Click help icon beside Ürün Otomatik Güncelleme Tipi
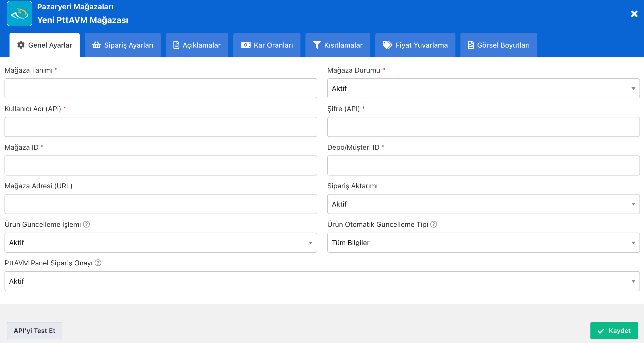The width and height of the screenshot is (644, 343). tap(434, 224)
